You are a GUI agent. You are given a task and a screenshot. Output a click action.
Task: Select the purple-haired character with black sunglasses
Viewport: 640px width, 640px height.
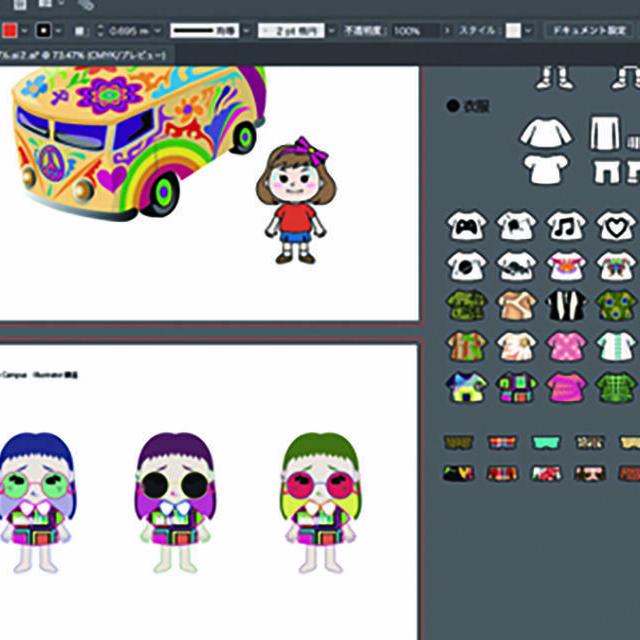pyautogui.click(x=175, y=503)
